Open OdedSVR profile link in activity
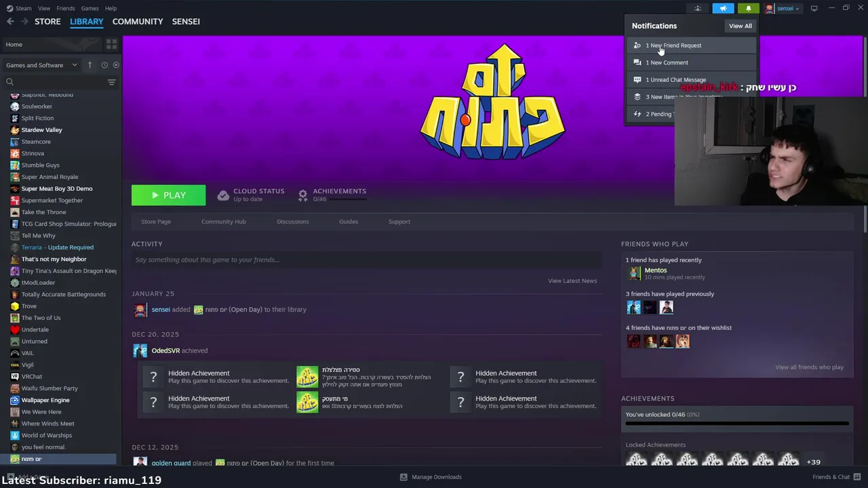Viewport: 868px width, 488px height. click(x=165, y=350)
